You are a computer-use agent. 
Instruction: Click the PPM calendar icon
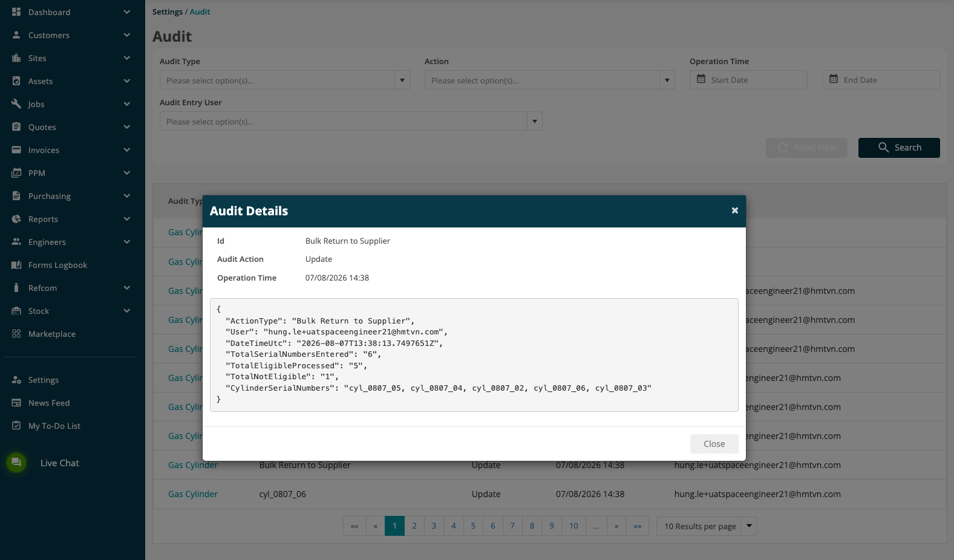click(x=16, y=173)
